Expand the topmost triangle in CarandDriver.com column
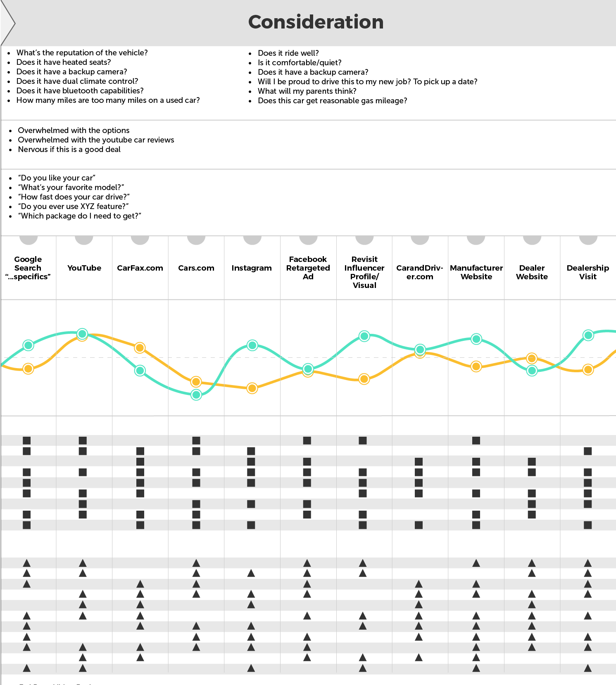Viewport: 616px width, 685px height. click(x=419, y=584)
